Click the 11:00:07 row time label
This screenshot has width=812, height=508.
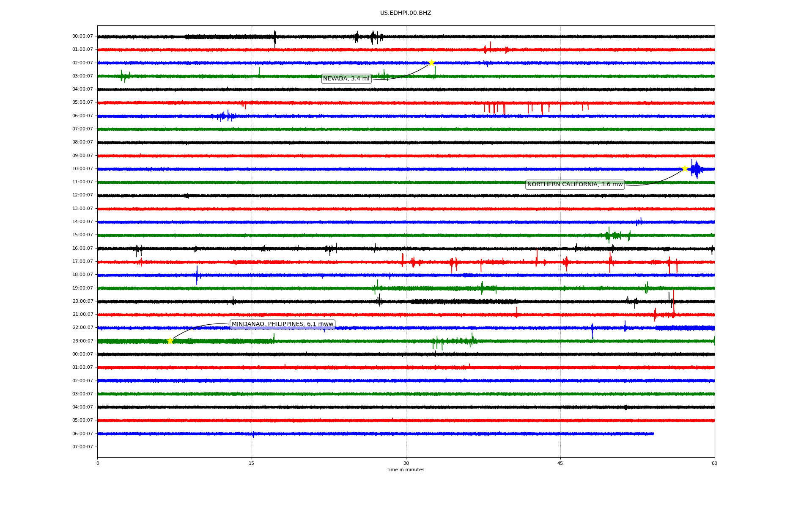tap(82, 182)
